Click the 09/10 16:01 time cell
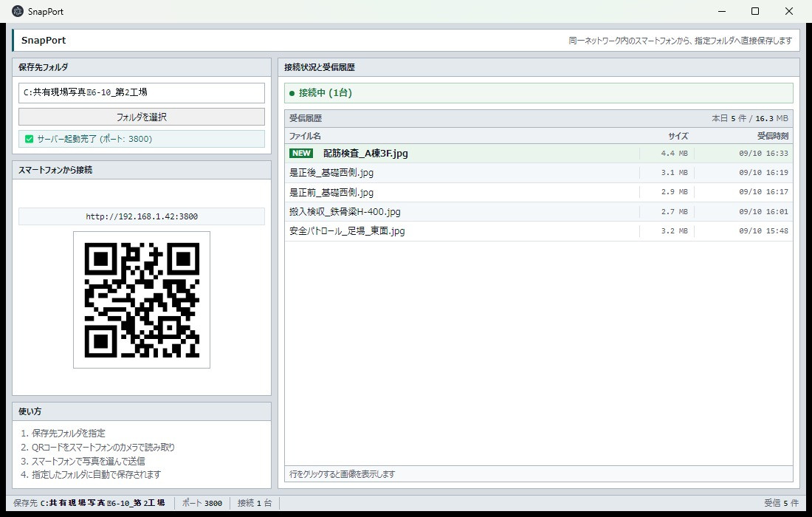Viewport: 812px width, 517px height. coord(763,211)
